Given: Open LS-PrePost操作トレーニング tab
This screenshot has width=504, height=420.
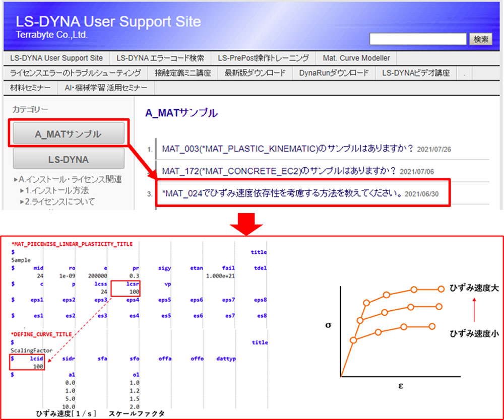Looking at the screenshot, I should (x=263, y=58).
